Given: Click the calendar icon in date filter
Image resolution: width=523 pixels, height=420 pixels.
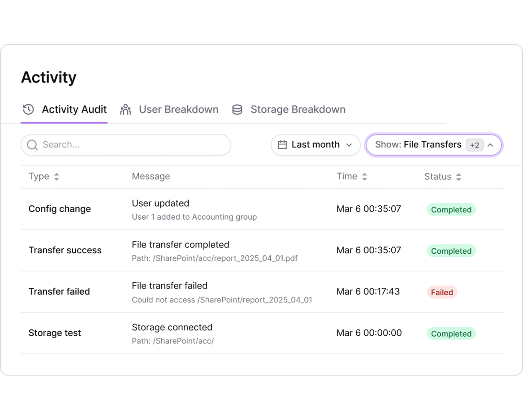Looking at the screenshot, I should 282,145.
